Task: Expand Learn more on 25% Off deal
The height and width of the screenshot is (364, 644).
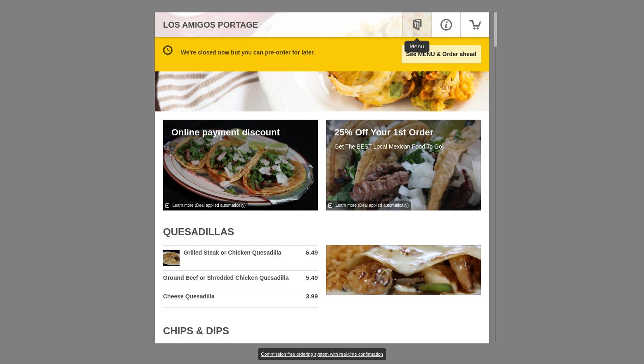Action: point(372,205)
